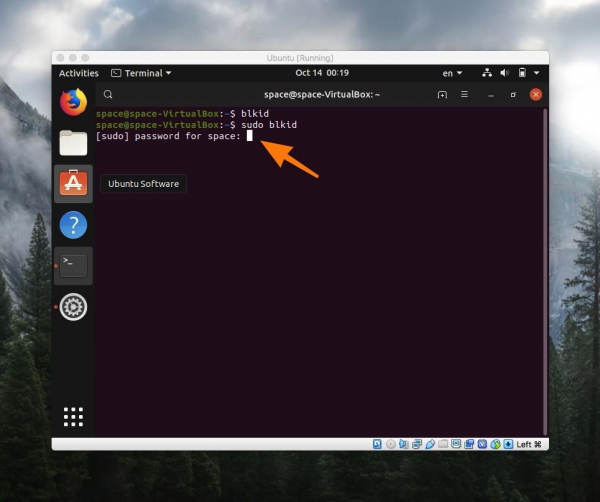The image size is (600, 502).
Task: Click VirtualBox keyboard capture arrow indicator
Action: point(509,444)
